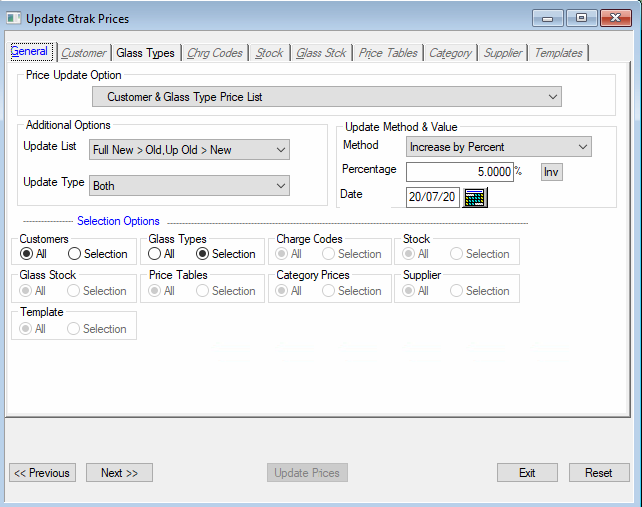Click into the Percentage value field
This screenshot has height=507, width=642.
coord(459,172)
